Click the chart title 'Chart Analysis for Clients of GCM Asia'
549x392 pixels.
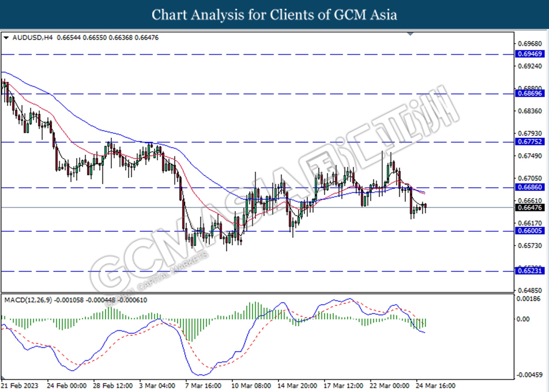pos(274,15)
